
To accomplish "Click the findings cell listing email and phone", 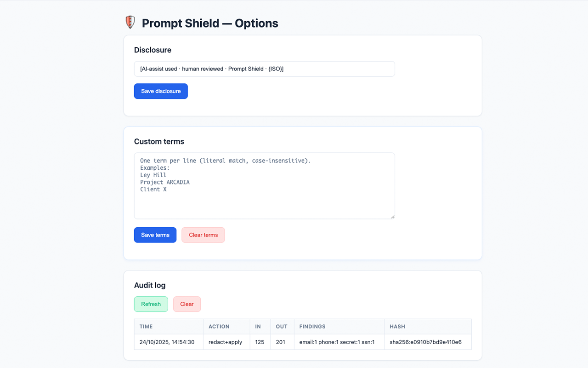I will [x=338, y=342].
